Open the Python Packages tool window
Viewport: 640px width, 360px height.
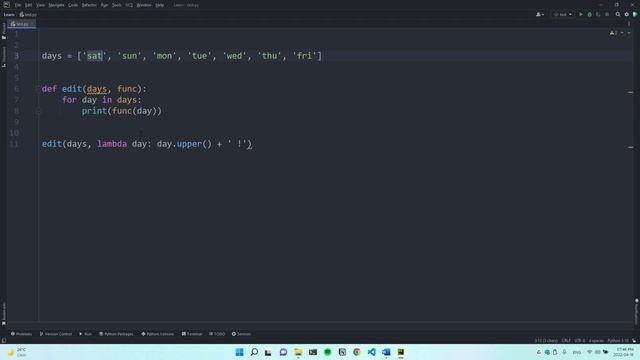[x=116, y=334]
